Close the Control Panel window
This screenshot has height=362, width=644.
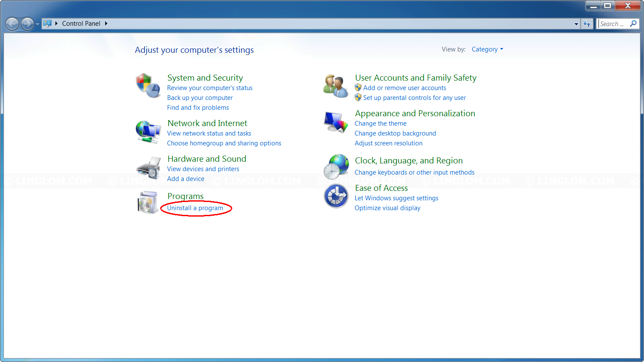click(628, 6)
